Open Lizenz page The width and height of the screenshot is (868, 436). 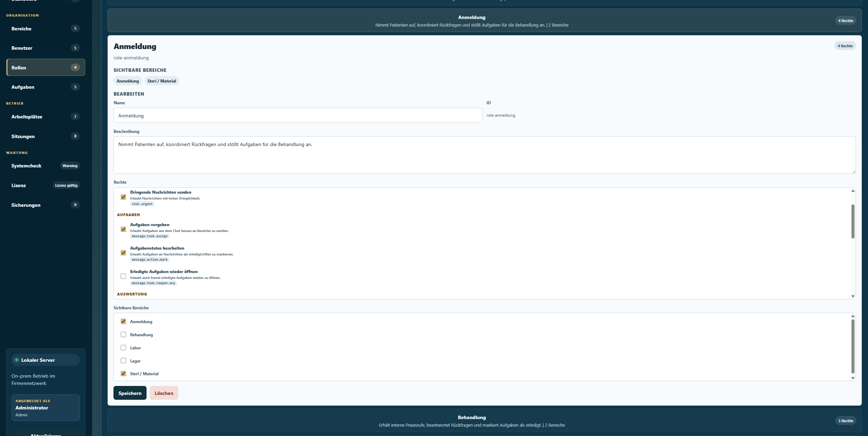pos(46,185)
